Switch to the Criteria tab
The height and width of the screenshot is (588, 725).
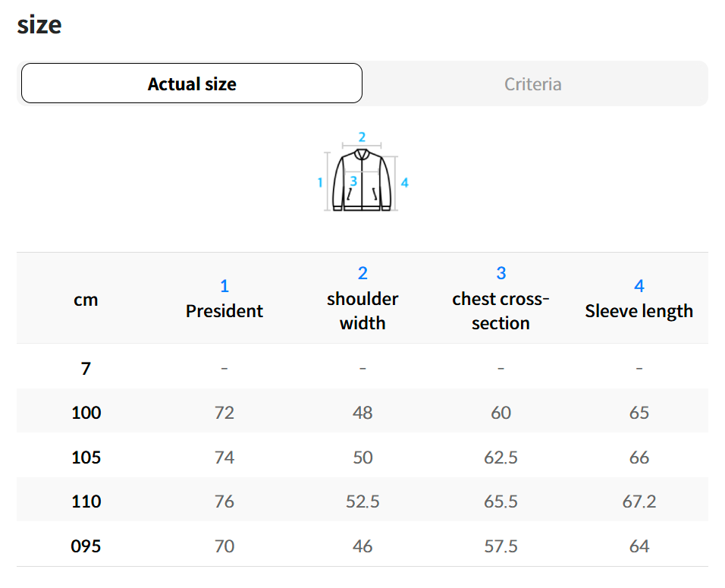coord(533,83)
